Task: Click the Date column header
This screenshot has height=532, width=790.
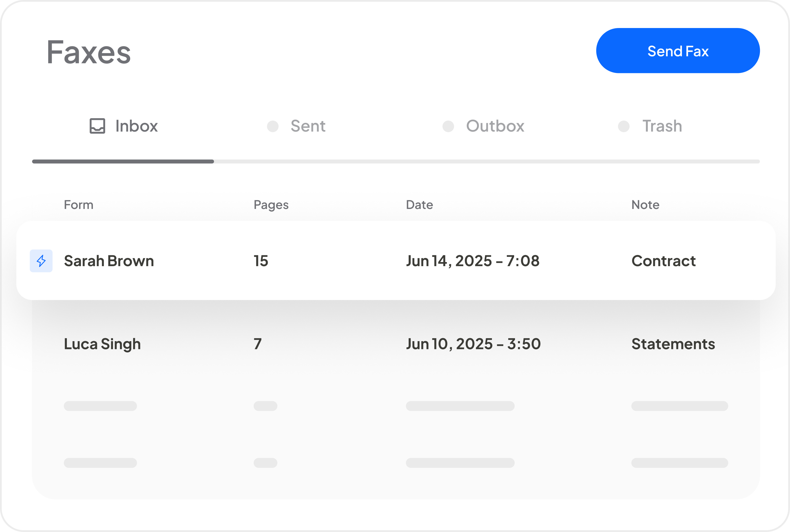Action: pyautogui.click(x=419, y=205)
